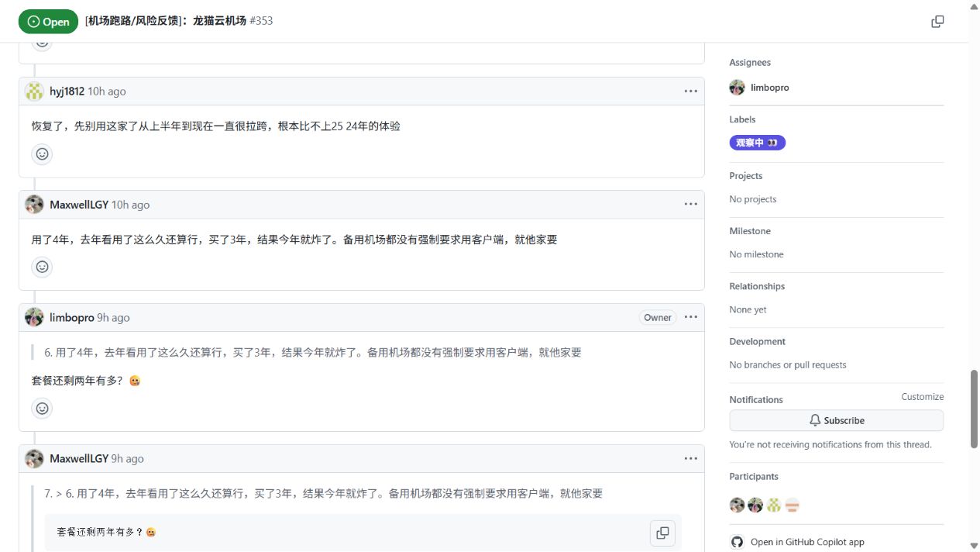Open hyj1812's username link
Image resolution: width=980 pixels, height=552 pixels.
[67, 91]
